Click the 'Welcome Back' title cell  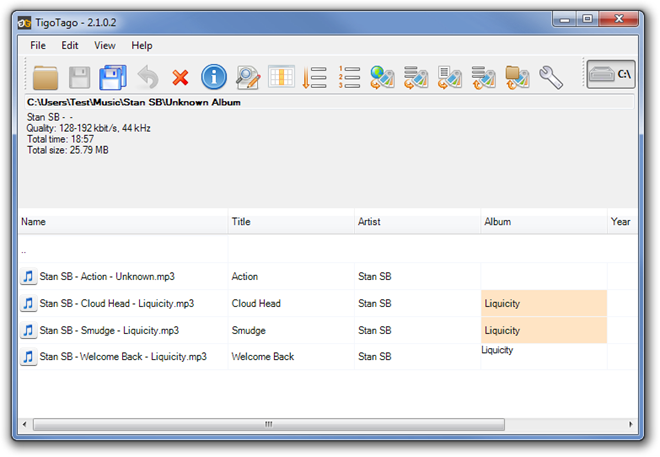click(291, 356)
